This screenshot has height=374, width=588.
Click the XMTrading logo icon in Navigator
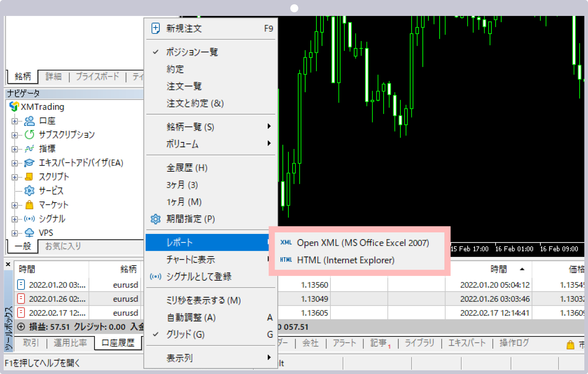click(x=14, y=106)
